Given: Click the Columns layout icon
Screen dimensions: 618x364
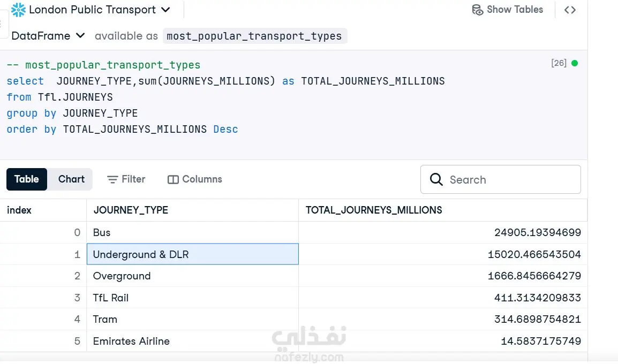Looking at the screenshot, I should point(173,179).
